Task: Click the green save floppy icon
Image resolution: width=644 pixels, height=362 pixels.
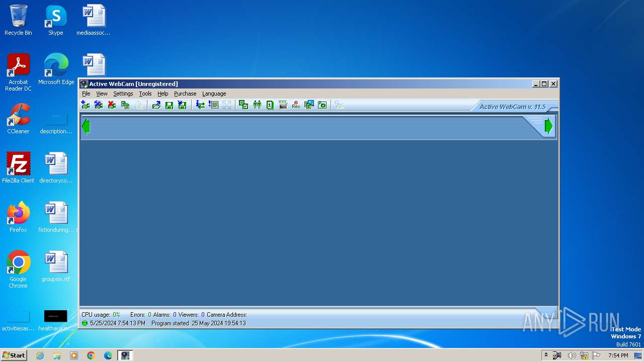Action: tap(169, 105)
